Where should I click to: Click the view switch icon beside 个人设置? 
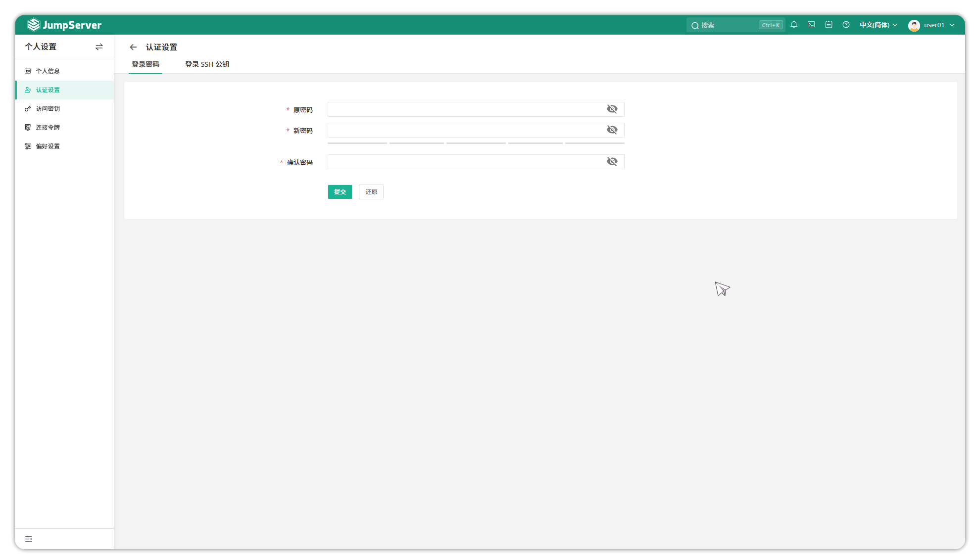[99, 47]
